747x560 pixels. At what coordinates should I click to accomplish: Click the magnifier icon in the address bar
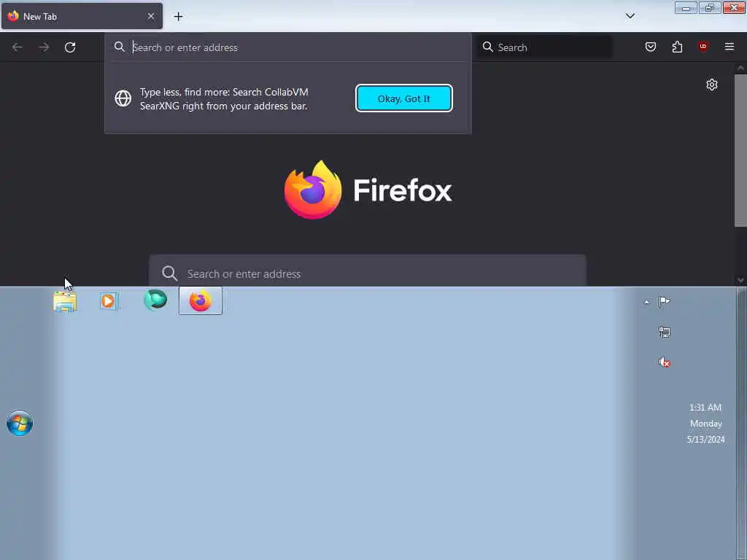click(x=119, y=47)
